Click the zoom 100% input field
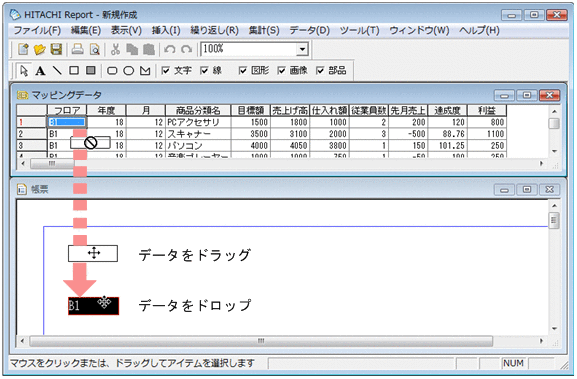 [249, 49]
